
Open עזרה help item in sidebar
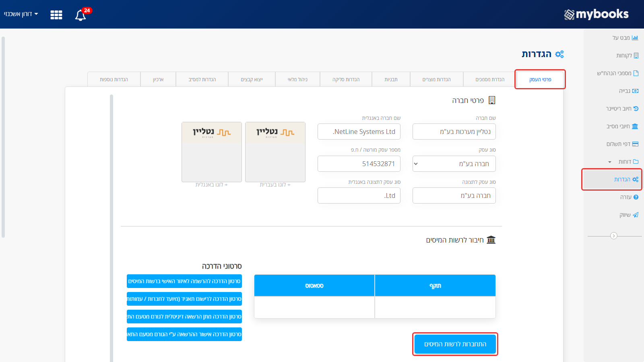point(629,197)
